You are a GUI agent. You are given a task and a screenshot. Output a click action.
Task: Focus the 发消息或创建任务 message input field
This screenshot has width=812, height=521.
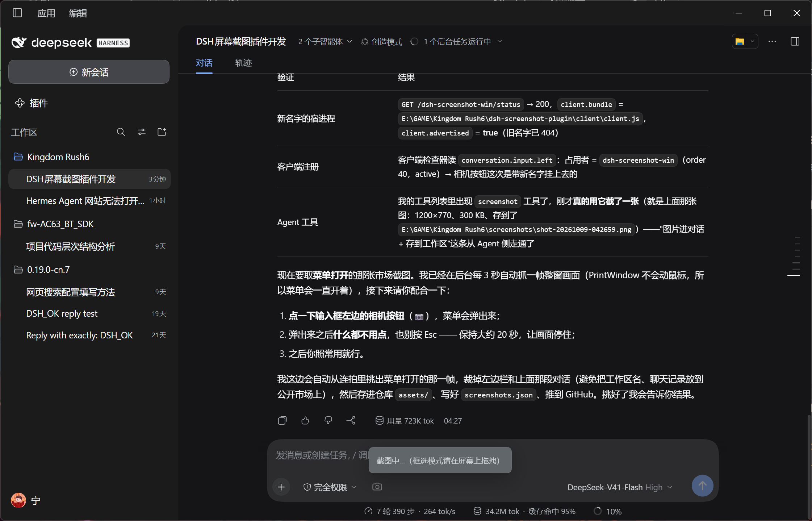point(493,455)
